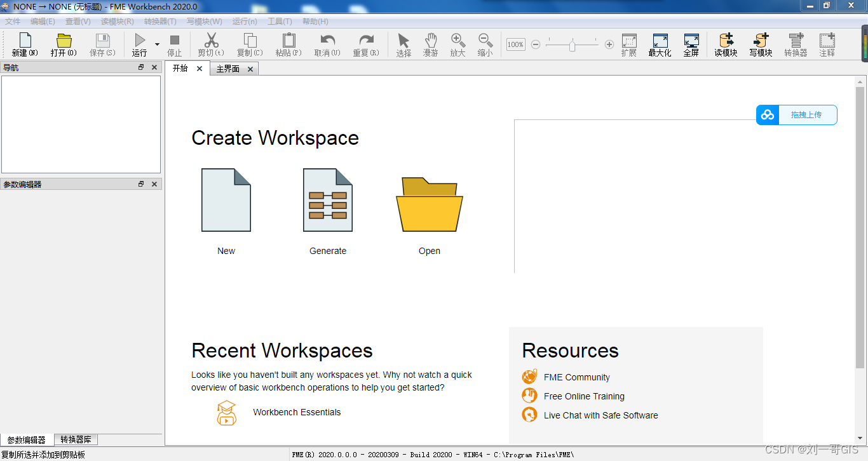
Task: Open the 帮助(H) menu
Action: click(315, 22)
